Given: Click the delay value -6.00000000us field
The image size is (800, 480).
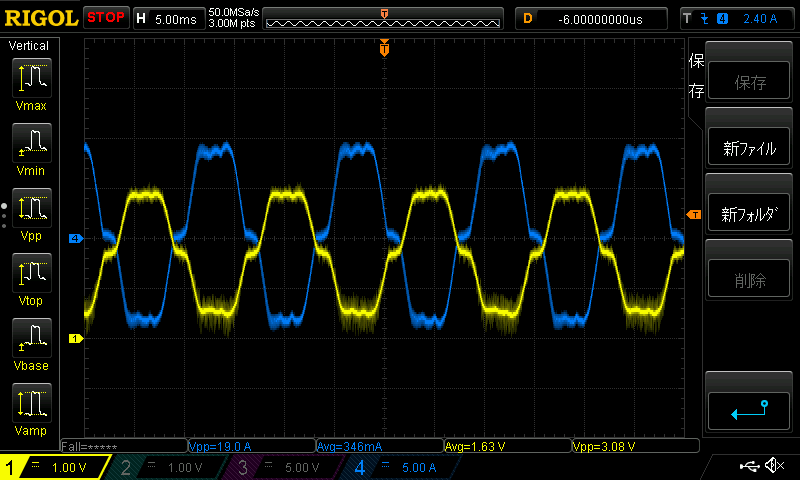Looking at the screenshot, I should pos(592,19).
